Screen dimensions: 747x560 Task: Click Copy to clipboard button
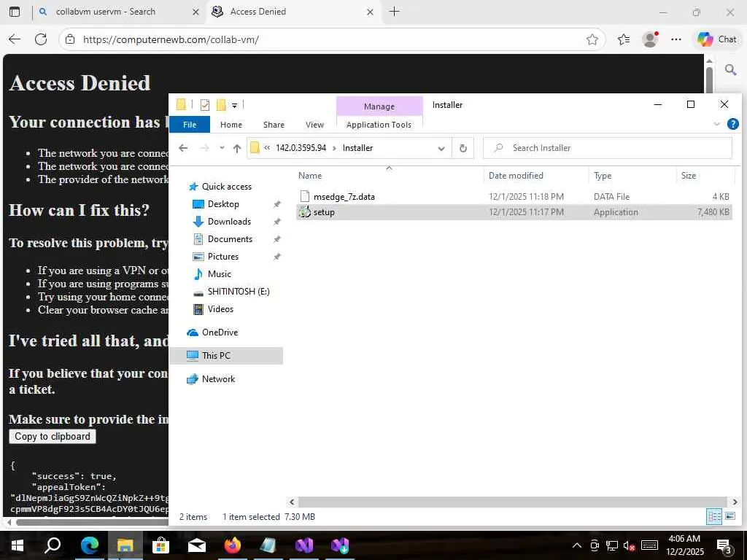point(53,437)
